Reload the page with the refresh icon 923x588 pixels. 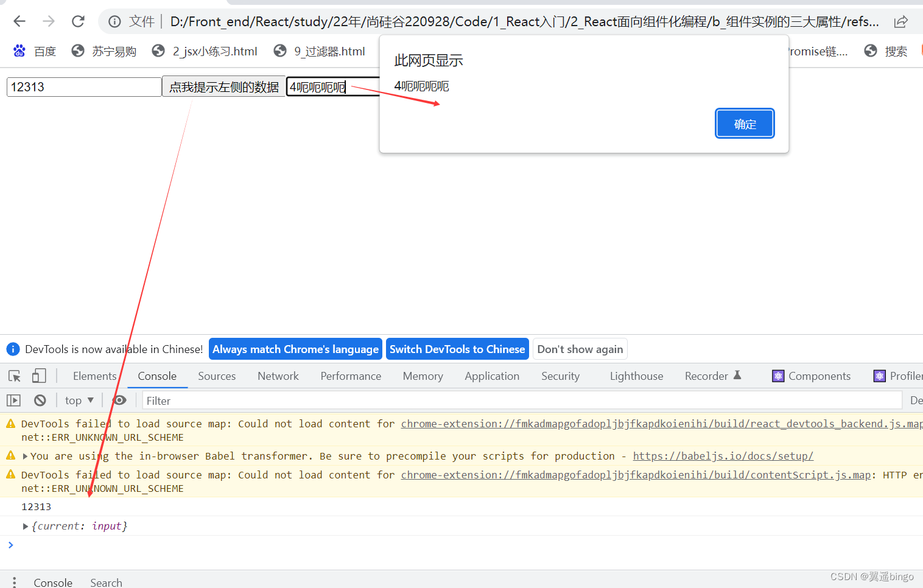(x=78, y=21)
